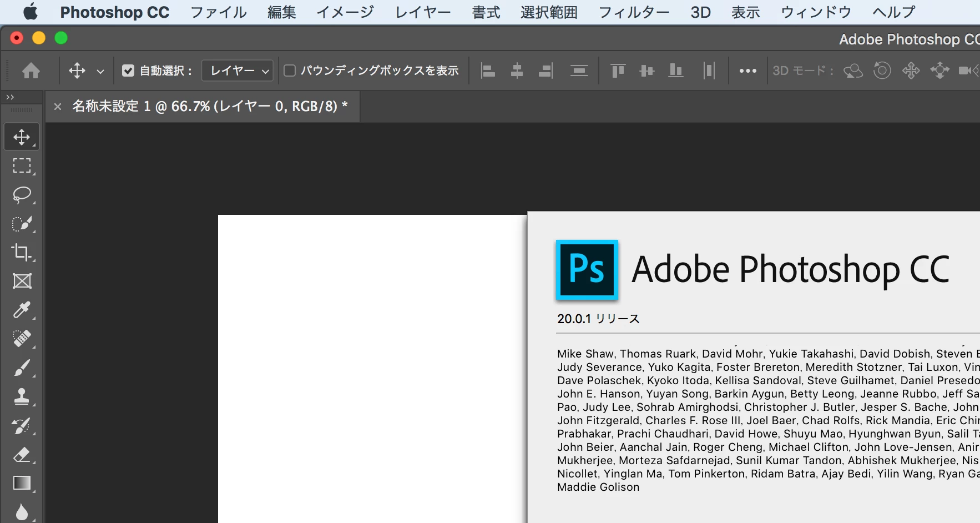
Task: Select the Spot Healing Brush tool
Action: click(22, 339)
